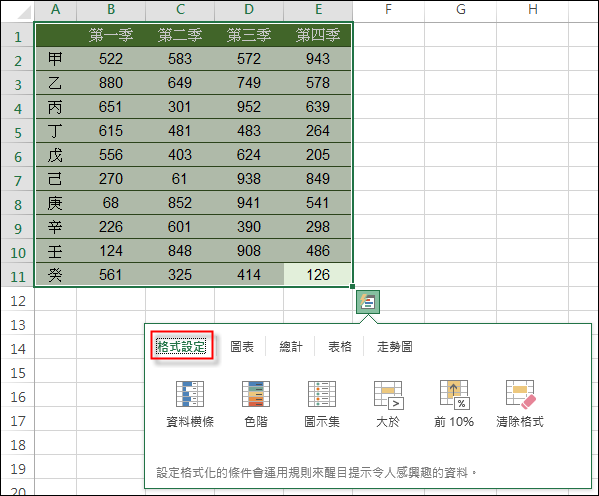The width and height of the screenshot is (599, 496).
Task: Select row 12 header
Action: [x=18, y=301]
